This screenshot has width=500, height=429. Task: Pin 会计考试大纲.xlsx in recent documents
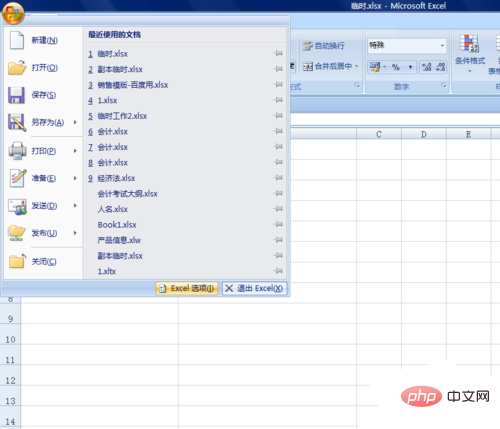pyautogui.click(x=278, y=193)
